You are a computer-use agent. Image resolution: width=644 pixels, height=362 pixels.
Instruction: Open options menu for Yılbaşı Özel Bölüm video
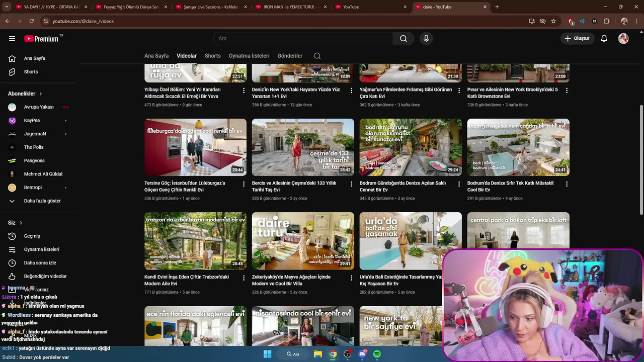pos(244,90)
